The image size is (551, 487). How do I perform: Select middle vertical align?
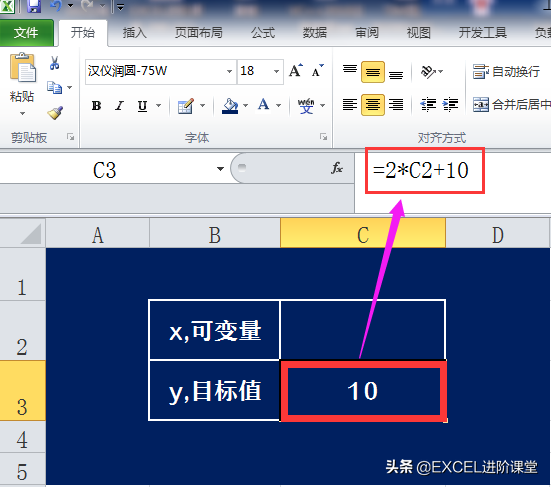click(373, 72)
